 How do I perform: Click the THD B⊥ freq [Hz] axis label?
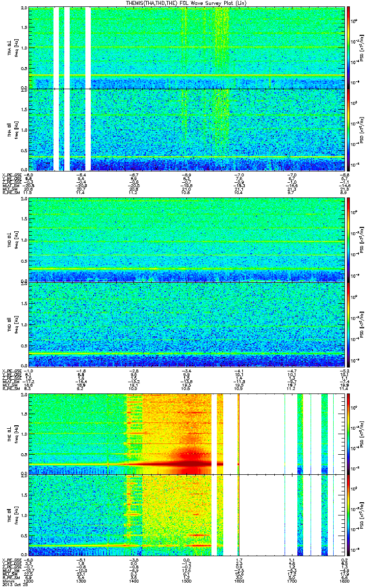[x=13, y=240]
